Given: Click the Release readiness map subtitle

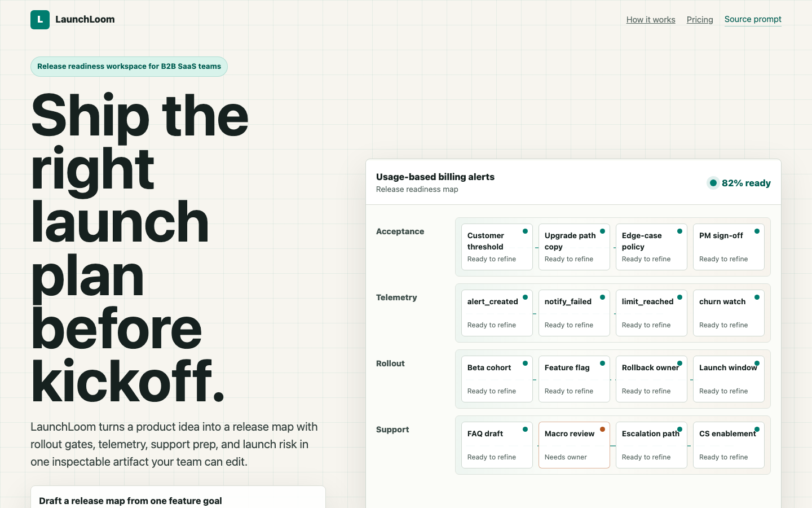Looking at the screenshot, I should pyautogui.click(x=417, y=189).
